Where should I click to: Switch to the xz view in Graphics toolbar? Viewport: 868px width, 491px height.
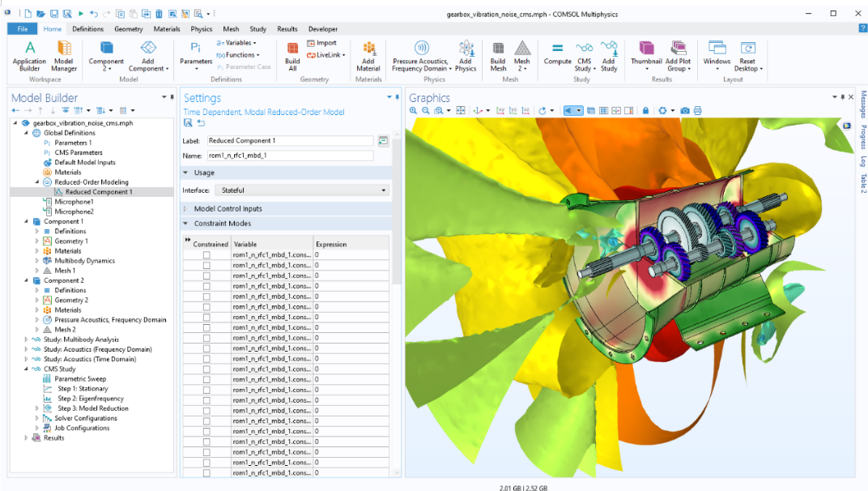coord(525,111)
